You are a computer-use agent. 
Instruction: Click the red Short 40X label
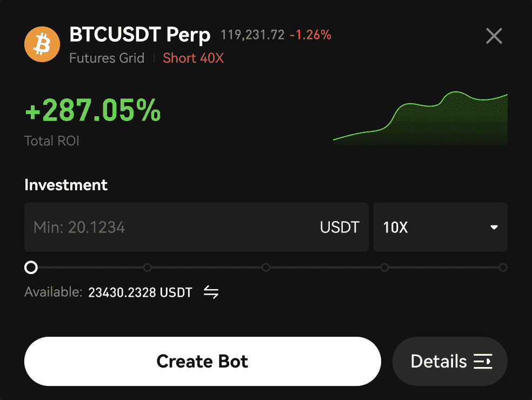[x=193, y=58]
